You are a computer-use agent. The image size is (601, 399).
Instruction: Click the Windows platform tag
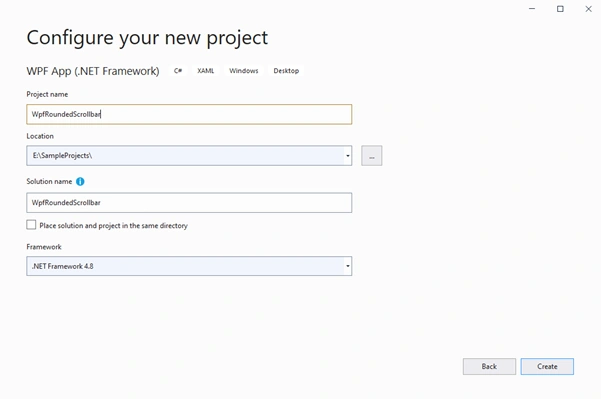244,71
